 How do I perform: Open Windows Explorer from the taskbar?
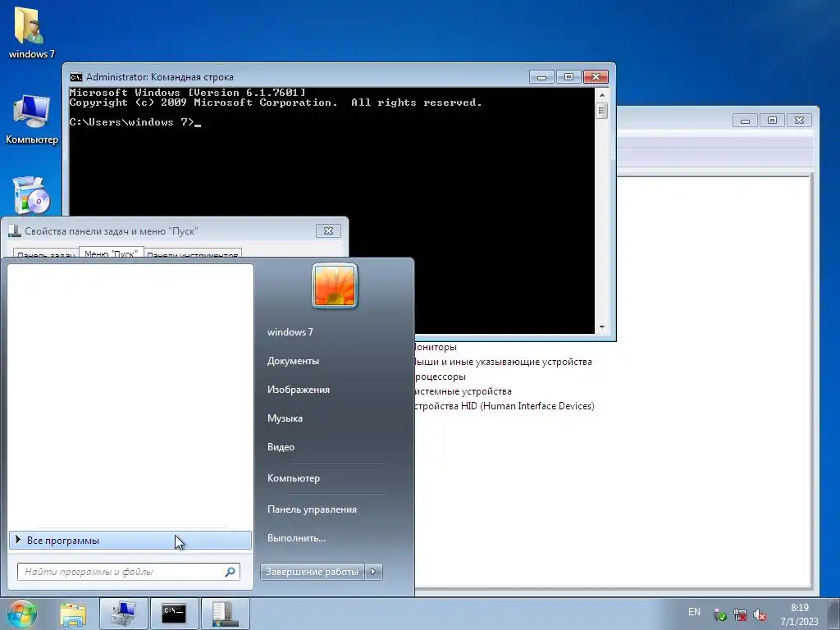[x=73, y=614]
